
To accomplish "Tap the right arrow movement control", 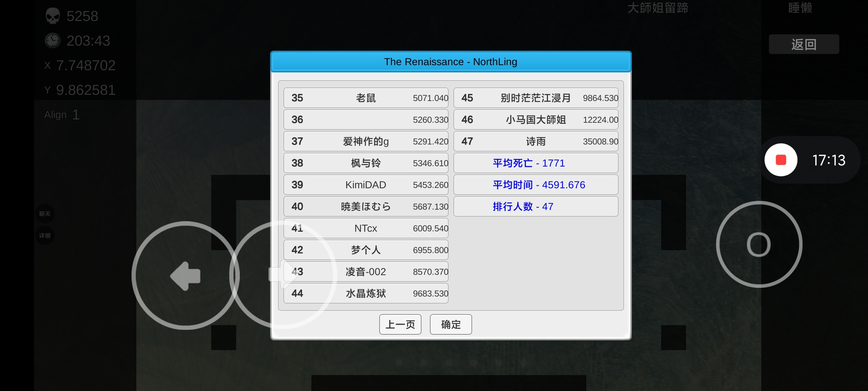I will 283,275.
